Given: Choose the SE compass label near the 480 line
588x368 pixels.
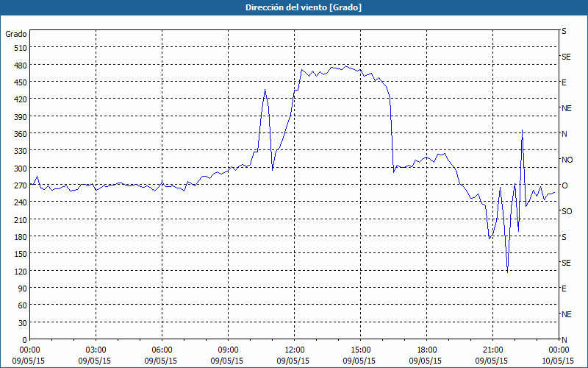Looking at the screenshot, I should point(566,57).
